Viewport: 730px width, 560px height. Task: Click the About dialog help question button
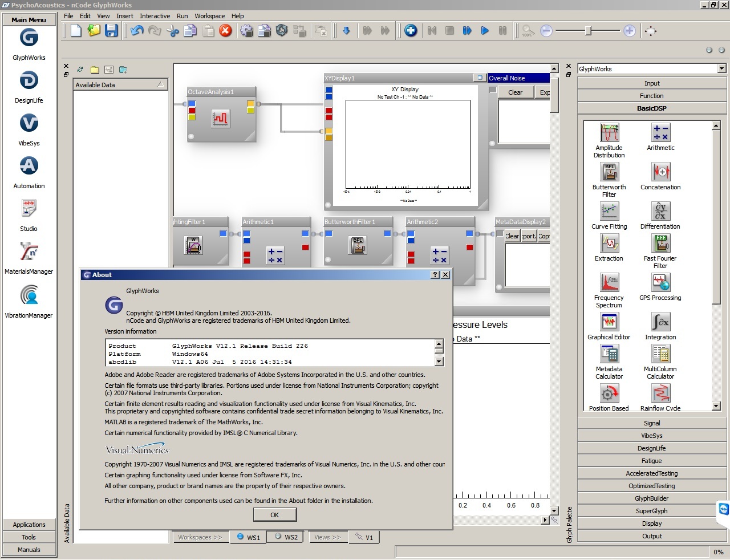436,275
